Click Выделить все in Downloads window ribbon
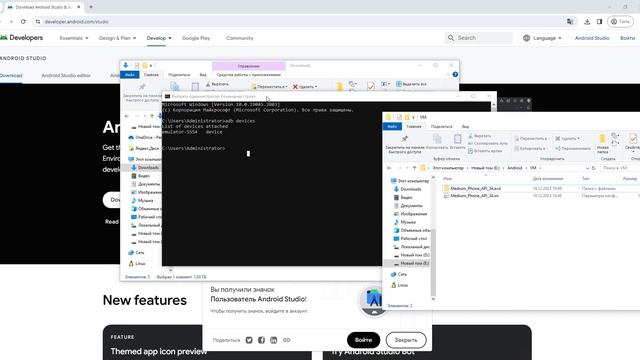Viewport: 640px width, 360px height. (411, 84)
